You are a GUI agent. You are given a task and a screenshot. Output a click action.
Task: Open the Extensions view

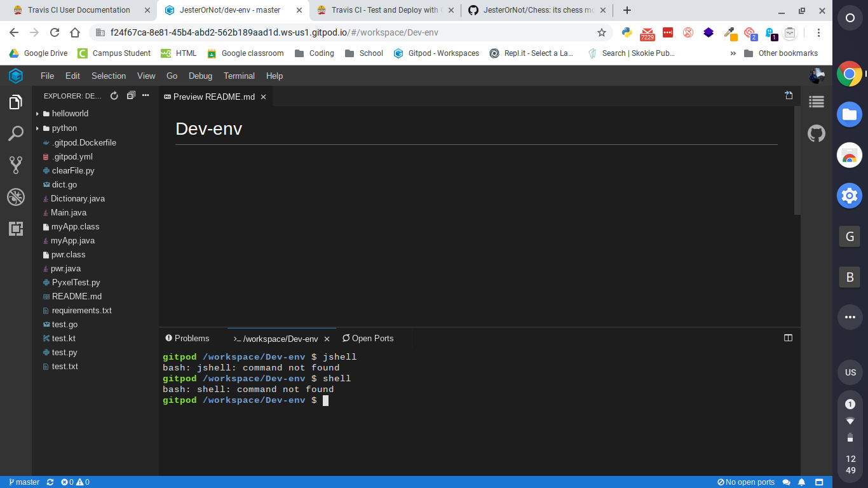(x=16, y=229)
